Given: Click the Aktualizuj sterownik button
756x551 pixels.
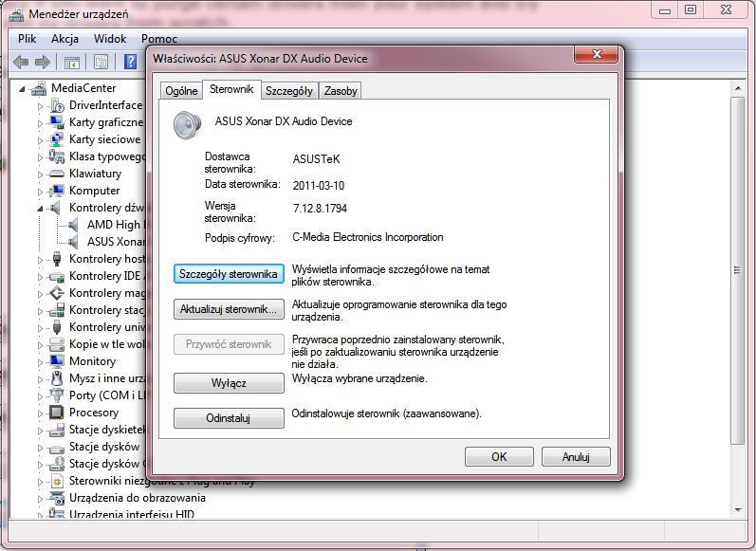Looking at the screenshot, I should tap(229, 309).
